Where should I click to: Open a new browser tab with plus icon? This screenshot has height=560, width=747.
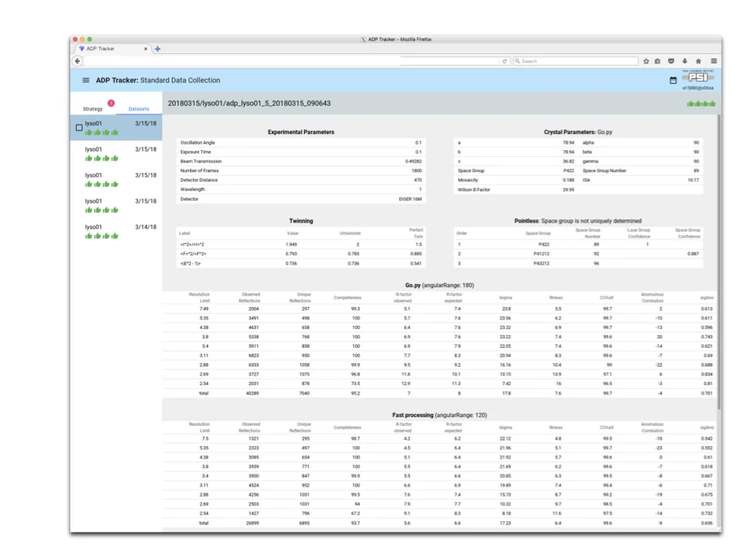point(158,48)
